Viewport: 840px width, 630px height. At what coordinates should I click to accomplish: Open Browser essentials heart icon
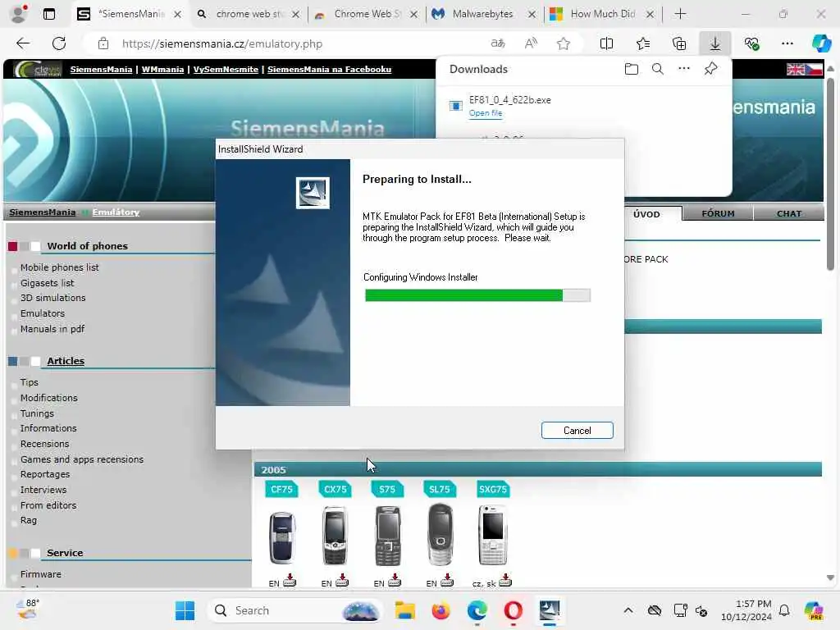coord(751,43)
